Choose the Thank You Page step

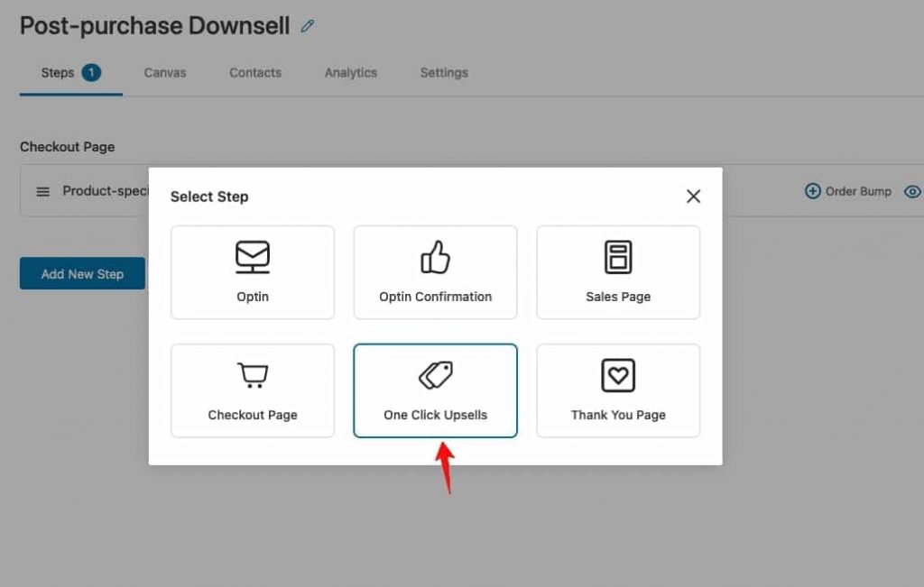[618, 391]
